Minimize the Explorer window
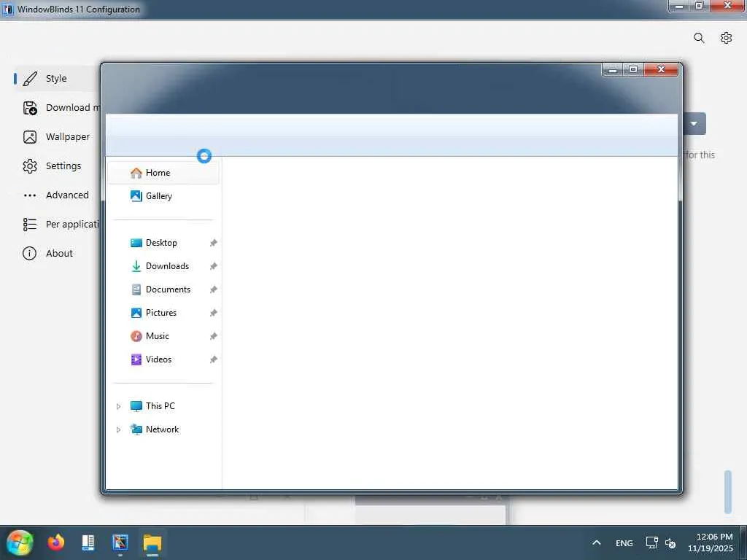The width and height of the screenshot is (747, 560). click(613, 69)
